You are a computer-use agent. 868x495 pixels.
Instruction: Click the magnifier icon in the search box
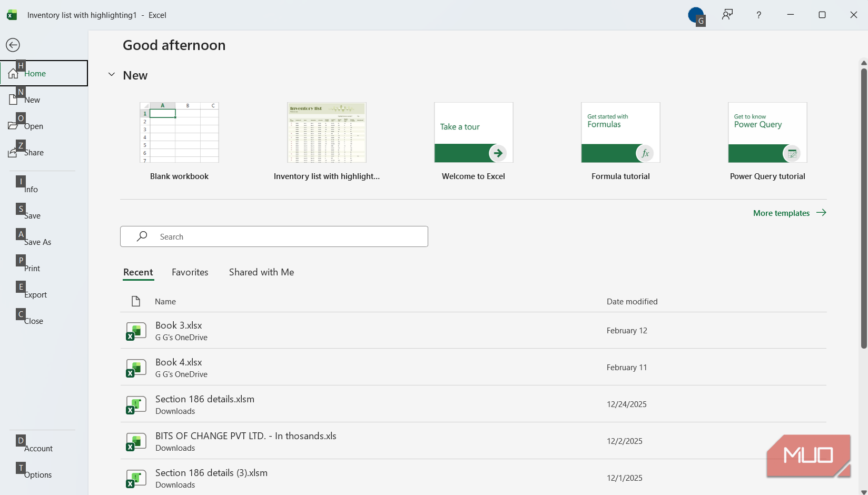[142, 236]
